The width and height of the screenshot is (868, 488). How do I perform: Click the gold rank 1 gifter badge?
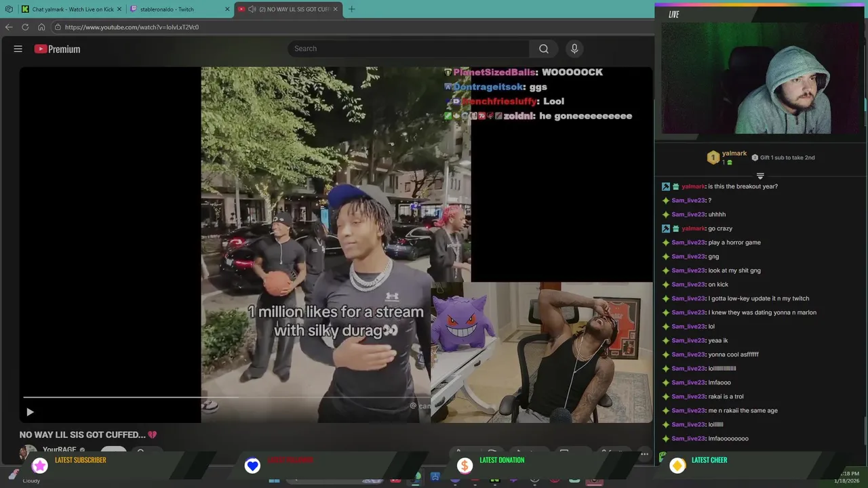pos(713,158)
